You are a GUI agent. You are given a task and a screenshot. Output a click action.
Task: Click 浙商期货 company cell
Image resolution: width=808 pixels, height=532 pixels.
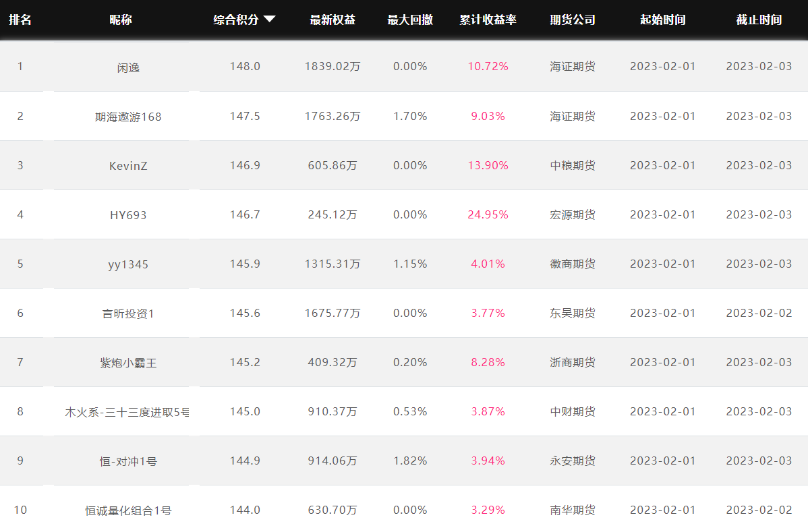[573, 362]
